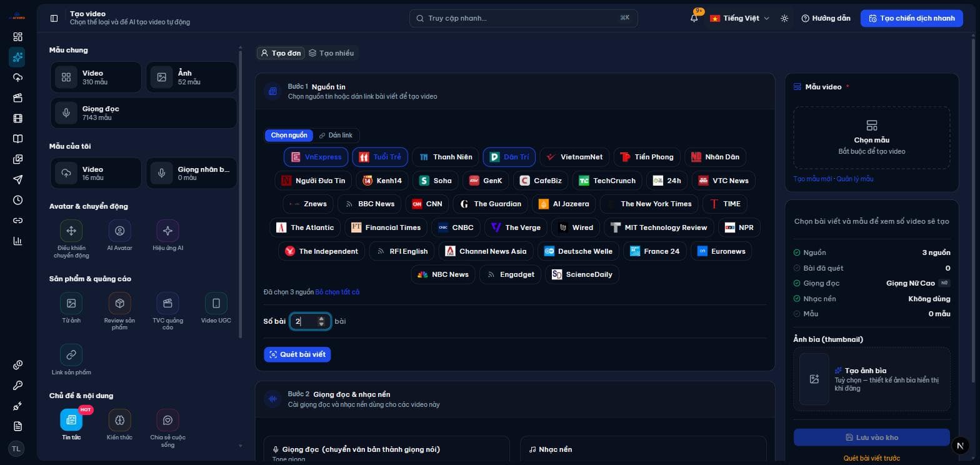
Task: Select the BBC News source
Action: point(369,204)
